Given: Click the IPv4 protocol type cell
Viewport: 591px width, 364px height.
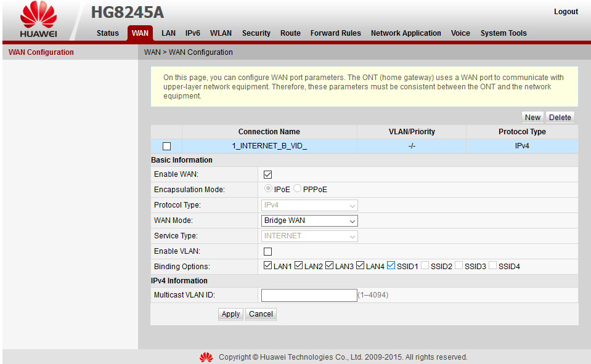Looking at the screenshot, I should point(522,146).
